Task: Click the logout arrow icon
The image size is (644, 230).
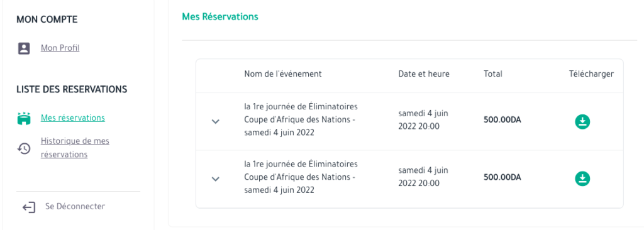Action: tap(29, 207)
